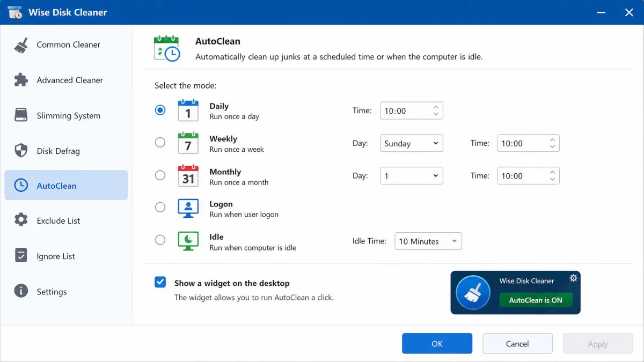
Task: Decrease Daily time with down arrow
Action: (436, 114)
